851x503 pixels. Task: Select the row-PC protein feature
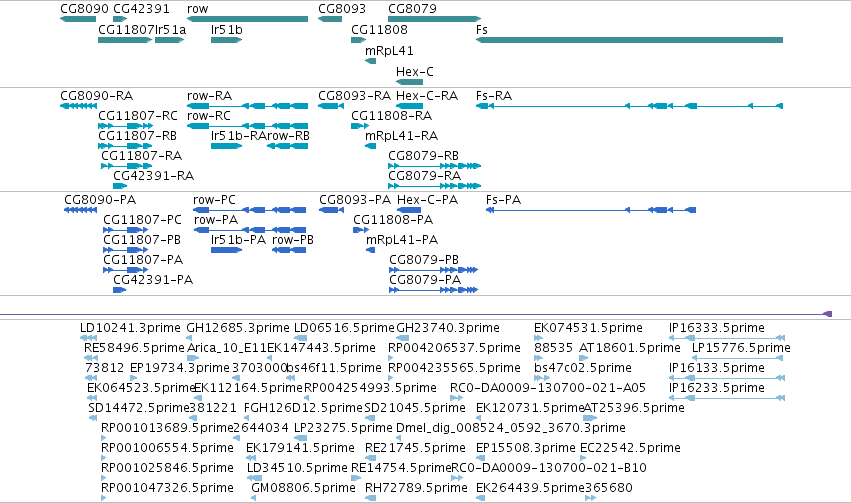(x=250, y=210)
